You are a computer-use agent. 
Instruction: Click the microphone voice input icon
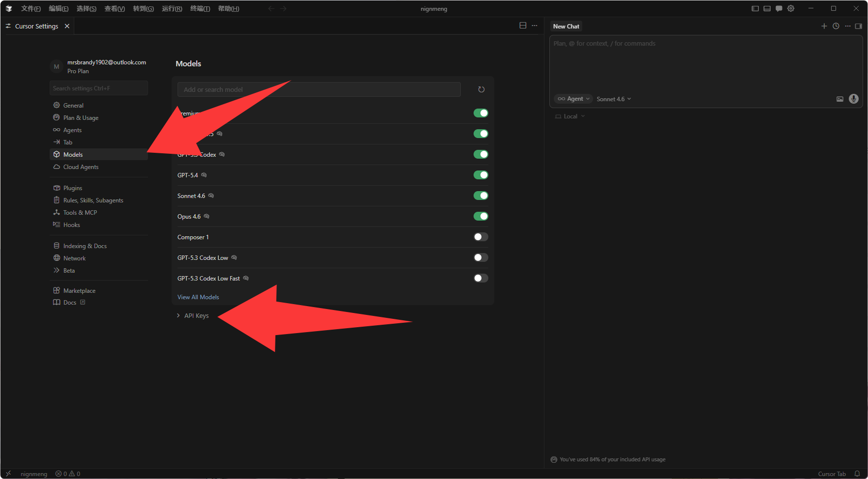pyautogui.click(x=854, y=99)
